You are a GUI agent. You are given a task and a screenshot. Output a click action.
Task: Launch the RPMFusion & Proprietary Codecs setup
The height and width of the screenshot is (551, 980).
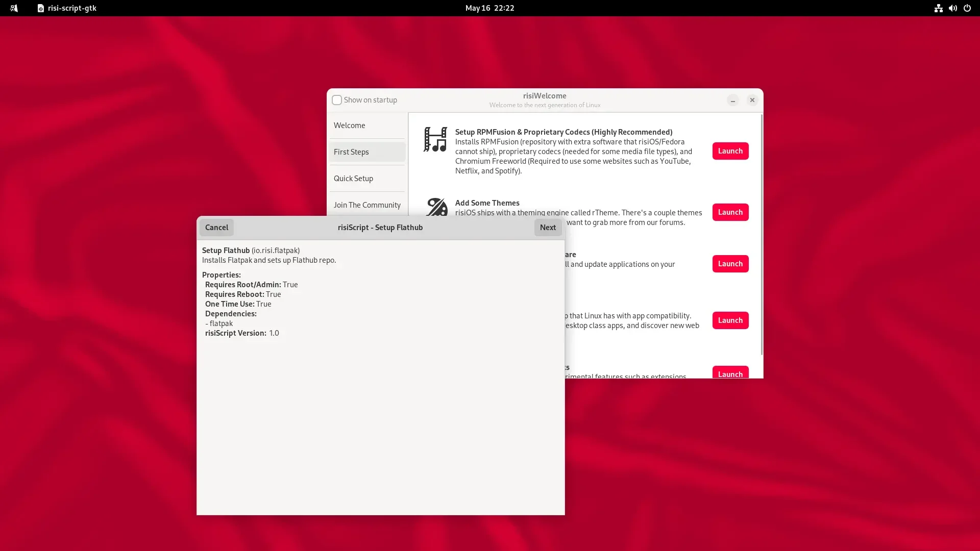click(730, 151)
